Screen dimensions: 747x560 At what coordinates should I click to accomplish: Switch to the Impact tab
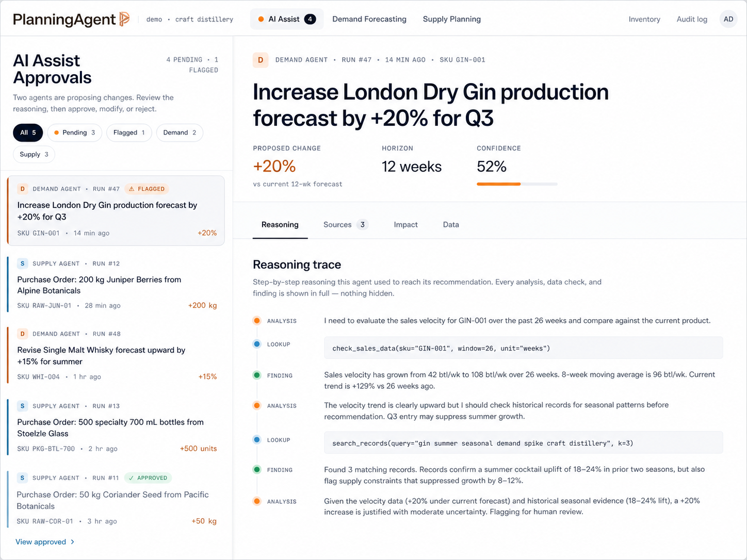tap(406, 225)
